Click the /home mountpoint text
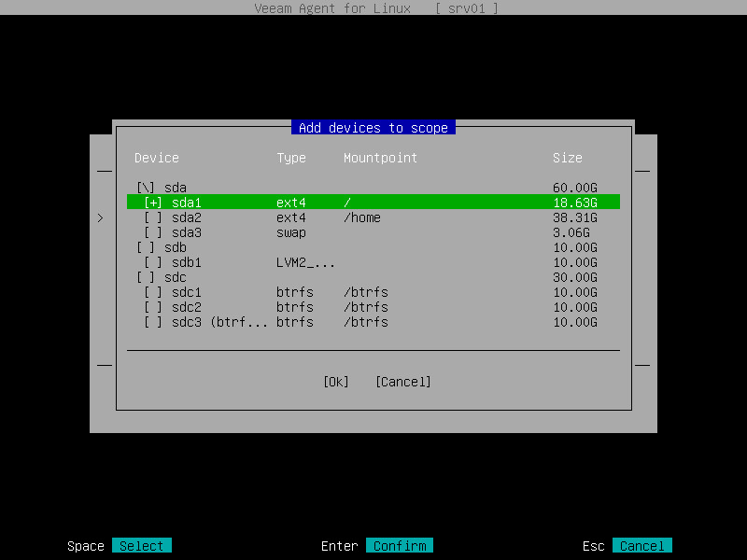The height and width of the screenshot is (560, 747). [362, 217]
